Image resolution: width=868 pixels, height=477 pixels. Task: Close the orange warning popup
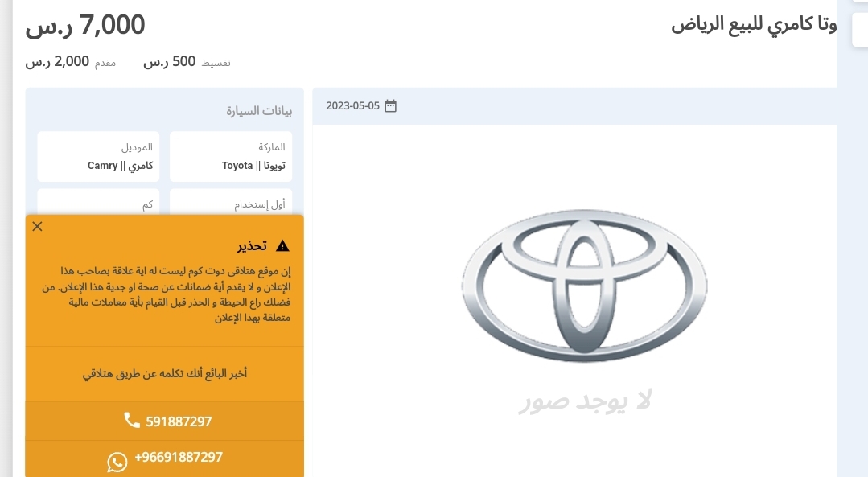[37, 226]
